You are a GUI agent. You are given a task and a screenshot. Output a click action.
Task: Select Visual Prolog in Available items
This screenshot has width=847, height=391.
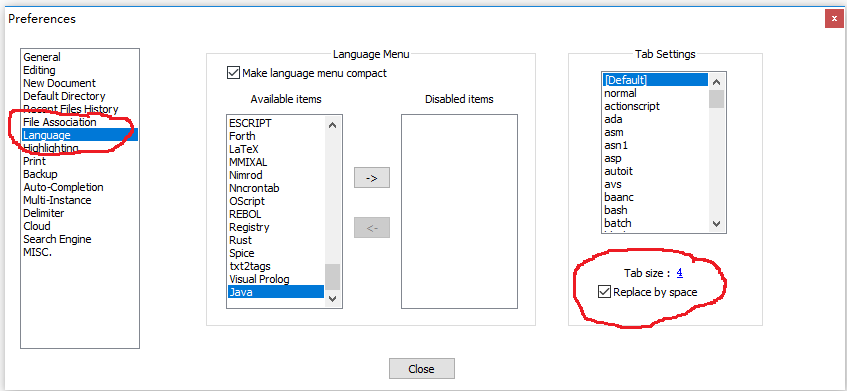click(276, 279)
